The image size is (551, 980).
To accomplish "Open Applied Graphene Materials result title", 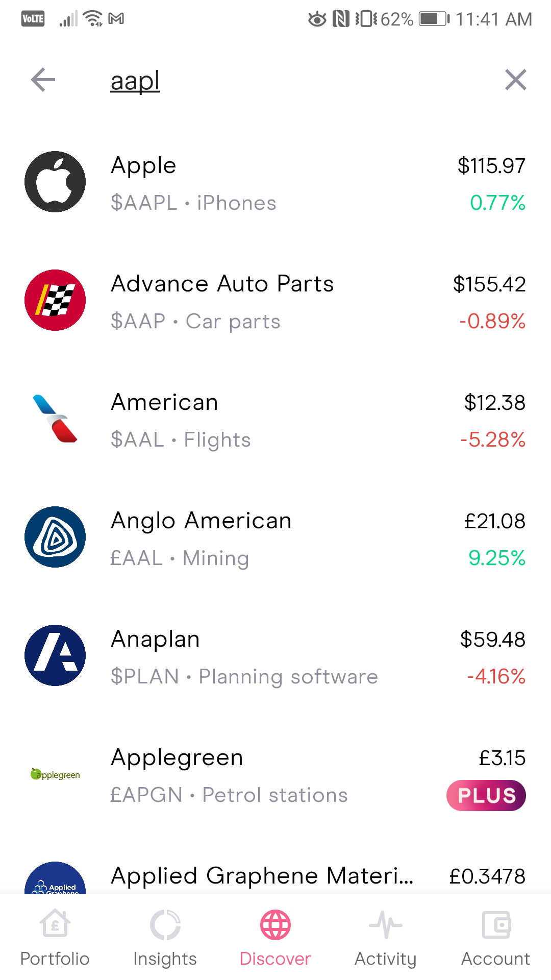I will click(x=262, y=876).
